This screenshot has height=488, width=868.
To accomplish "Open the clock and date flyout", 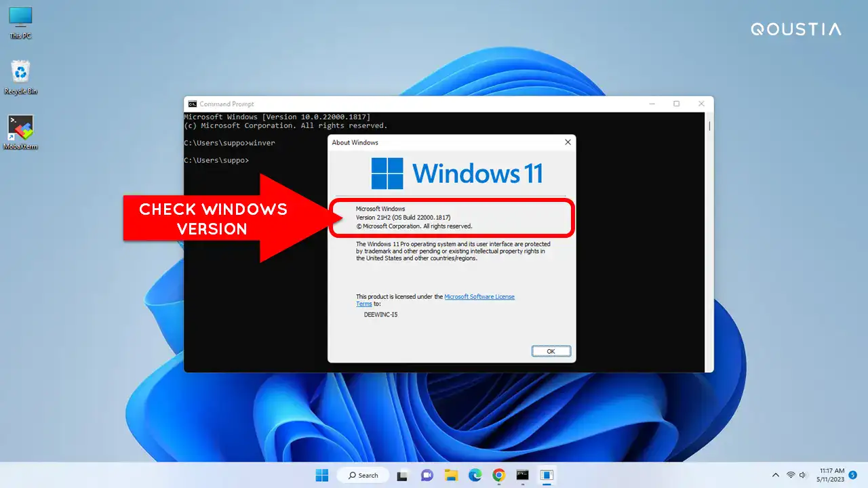I will coord(831,475).
